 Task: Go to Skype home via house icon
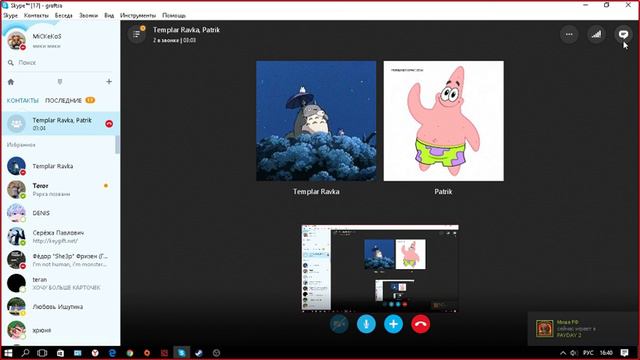pyautogui.click(x=11, y=82)
